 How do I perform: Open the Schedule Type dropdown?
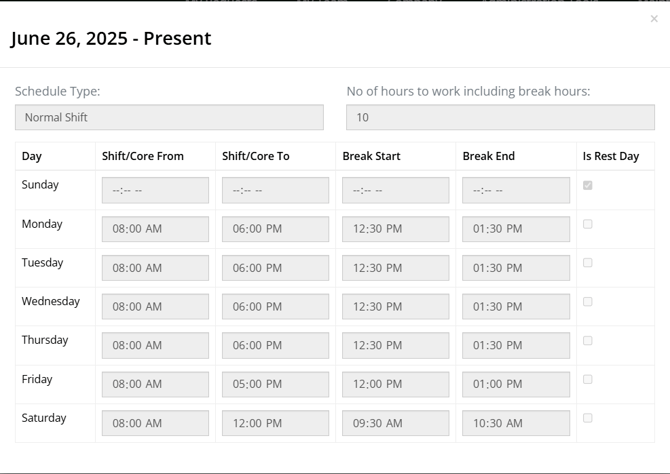pos(169,117)
